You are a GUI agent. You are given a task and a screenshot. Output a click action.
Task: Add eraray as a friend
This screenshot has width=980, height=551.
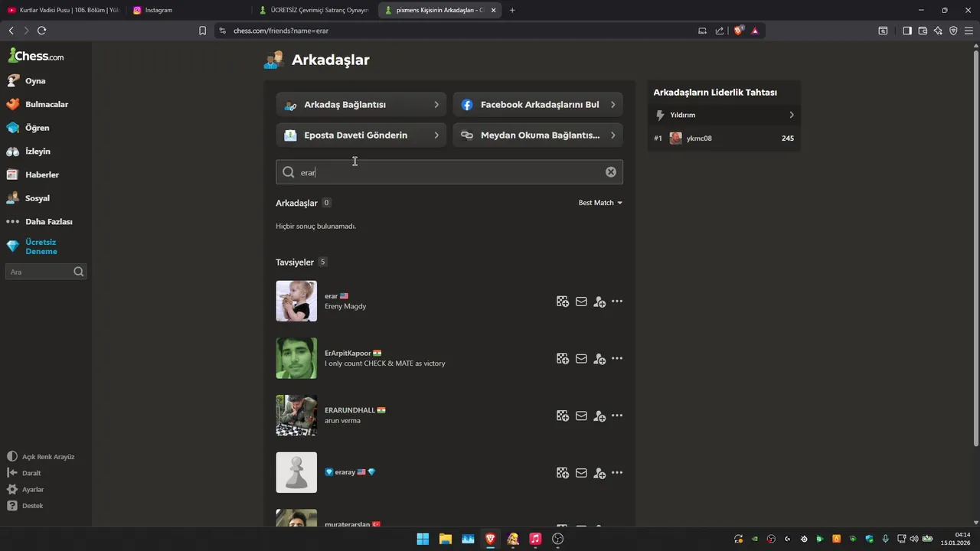tap(599, 473)
